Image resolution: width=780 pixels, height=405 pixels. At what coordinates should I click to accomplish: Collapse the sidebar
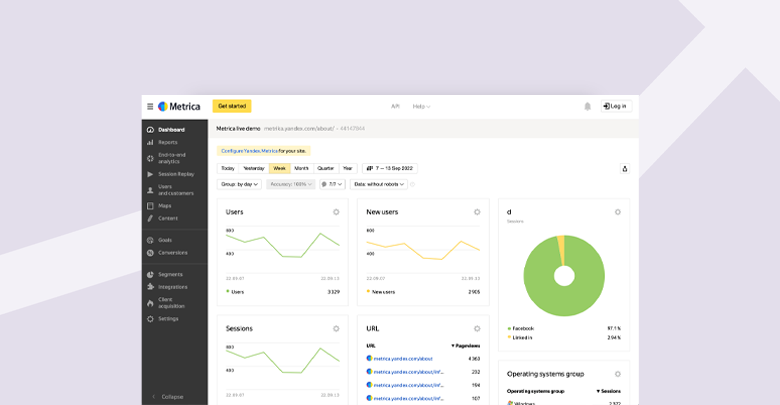pos(168,397)
